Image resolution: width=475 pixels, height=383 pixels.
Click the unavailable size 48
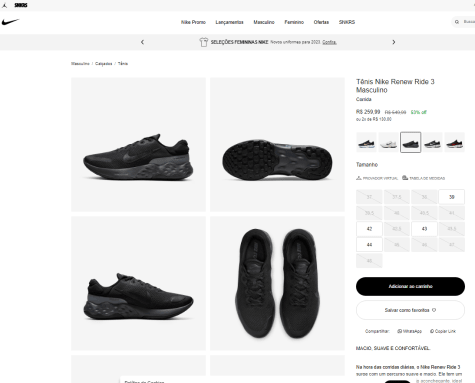[369, 261]
